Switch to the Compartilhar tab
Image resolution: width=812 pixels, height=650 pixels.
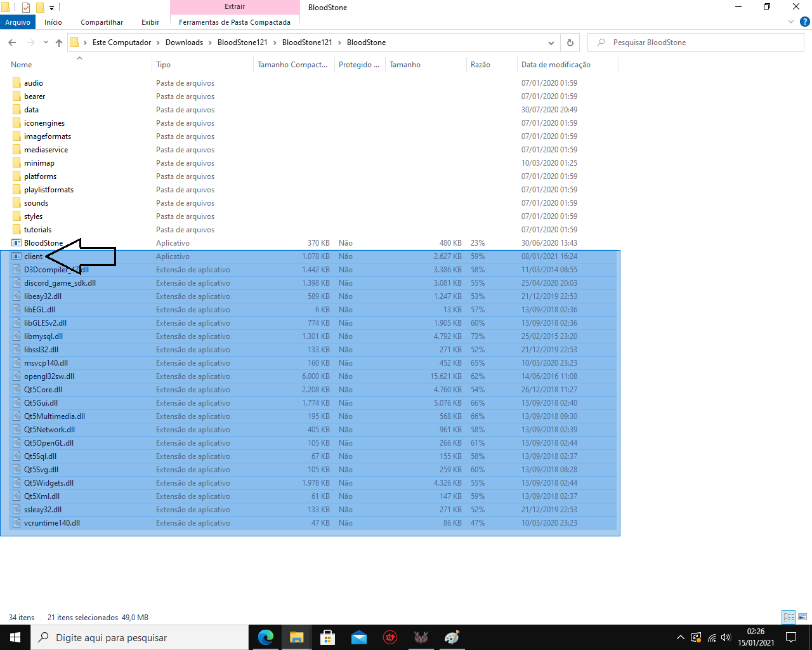coord(102,22)
